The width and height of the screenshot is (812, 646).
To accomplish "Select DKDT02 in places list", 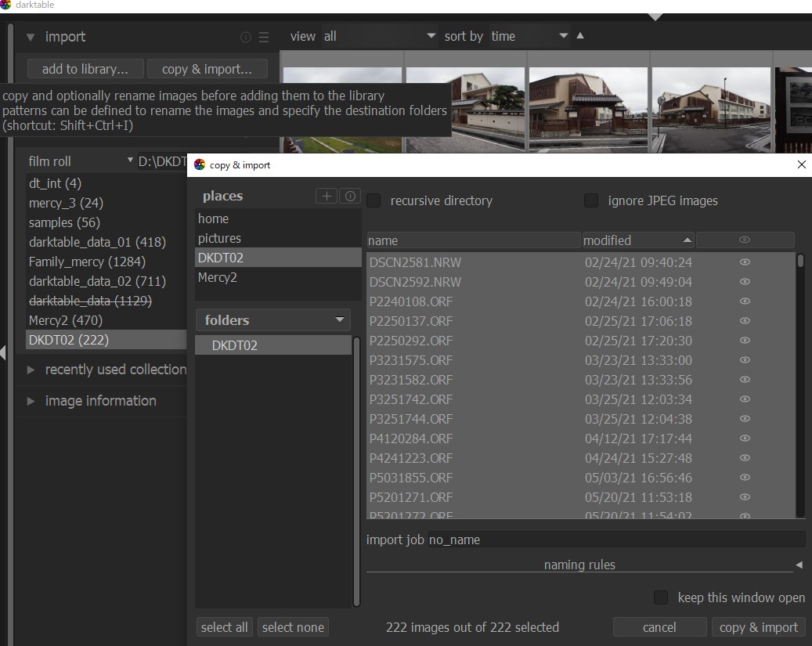I will pyautogui.click(x=278, y=258).
